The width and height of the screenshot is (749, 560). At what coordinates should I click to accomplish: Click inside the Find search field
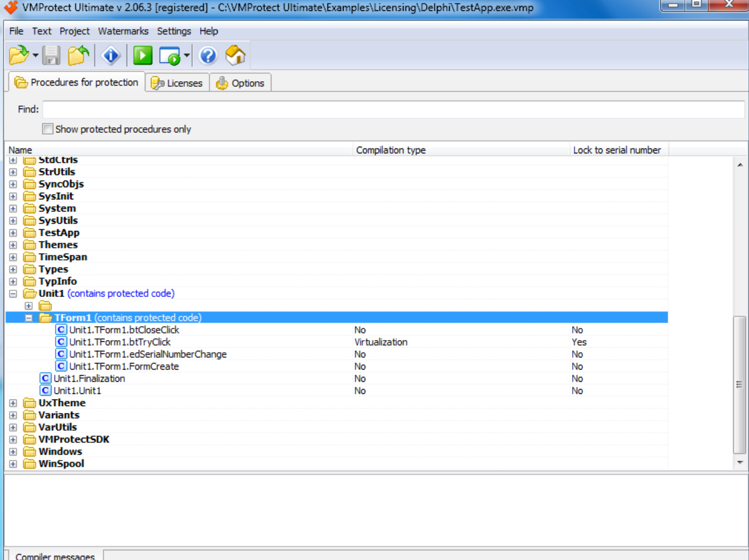tap(393, 110)
